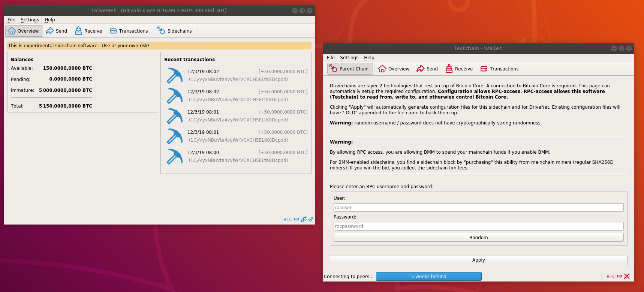Click the BTC unit label in DriveNet
644x292 pixels.
pyautogui.click(x=288, y=220)
